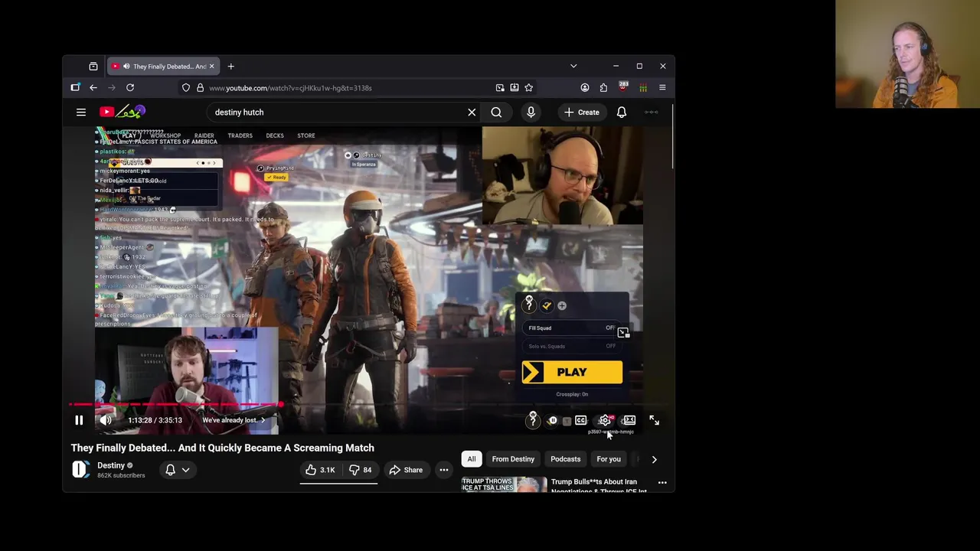Open a new browser tab

tap(230, 67)
